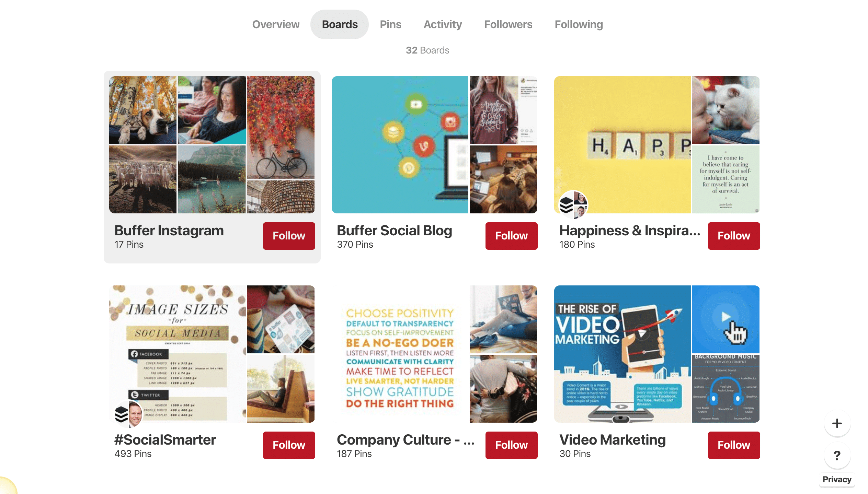Open the HAPPY scrabble tiles thumbnail

[622, 144]
